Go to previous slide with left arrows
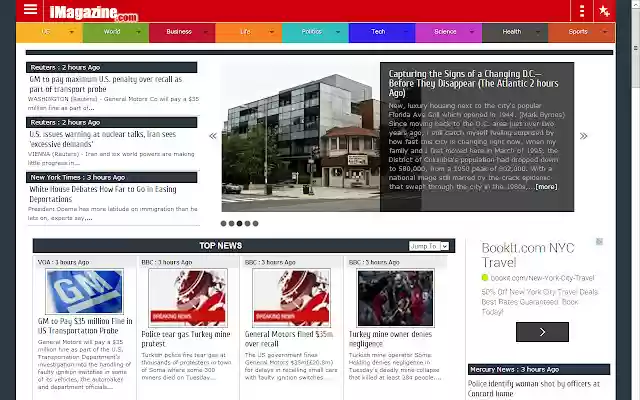This screenshot has width=640, height=400. pyautogui.click(x=213, y=136)
